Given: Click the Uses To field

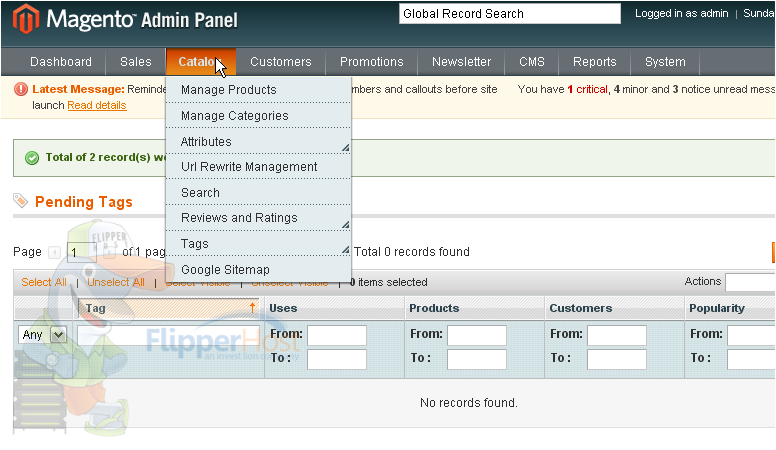Looking at the screenshot, I should click(337, 359).
